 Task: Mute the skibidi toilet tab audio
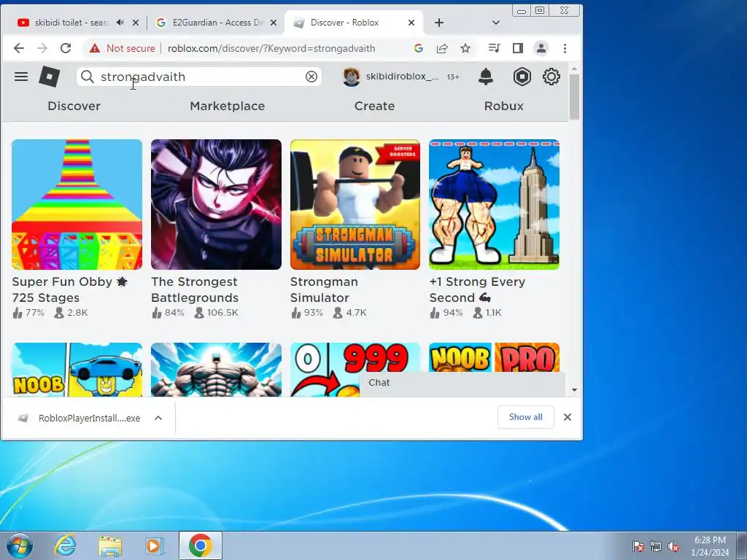point(120,23)
